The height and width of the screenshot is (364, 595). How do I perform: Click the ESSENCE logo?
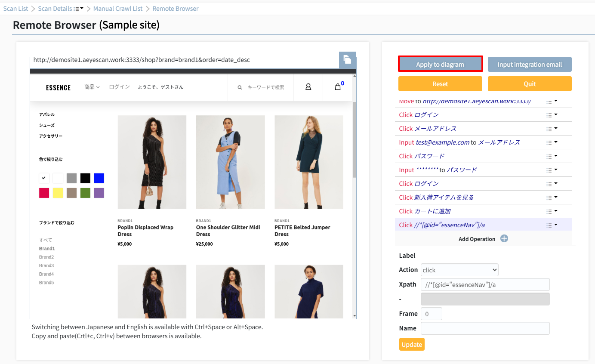click(x=58, y=88)
